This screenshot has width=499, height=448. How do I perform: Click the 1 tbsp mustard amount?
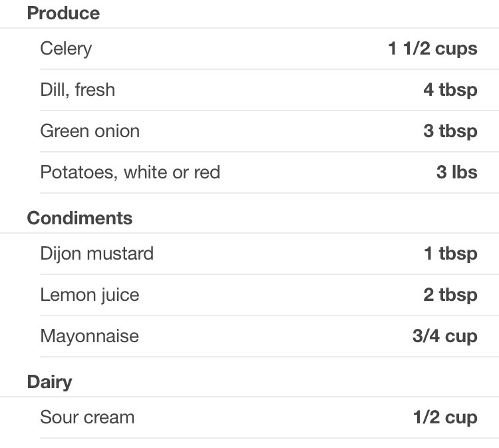coord(450,254)
